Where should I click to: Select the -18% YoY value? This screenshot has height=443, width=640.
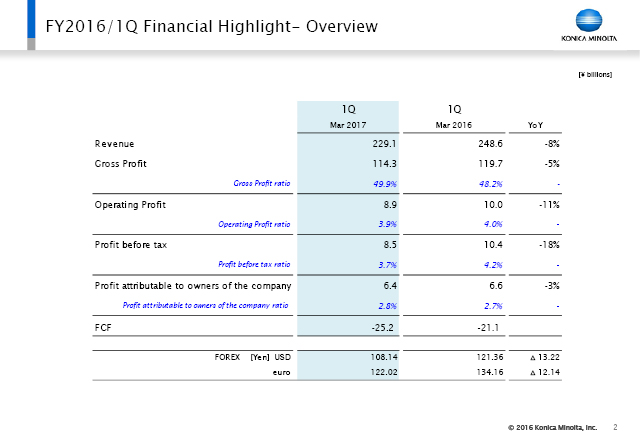548,244
